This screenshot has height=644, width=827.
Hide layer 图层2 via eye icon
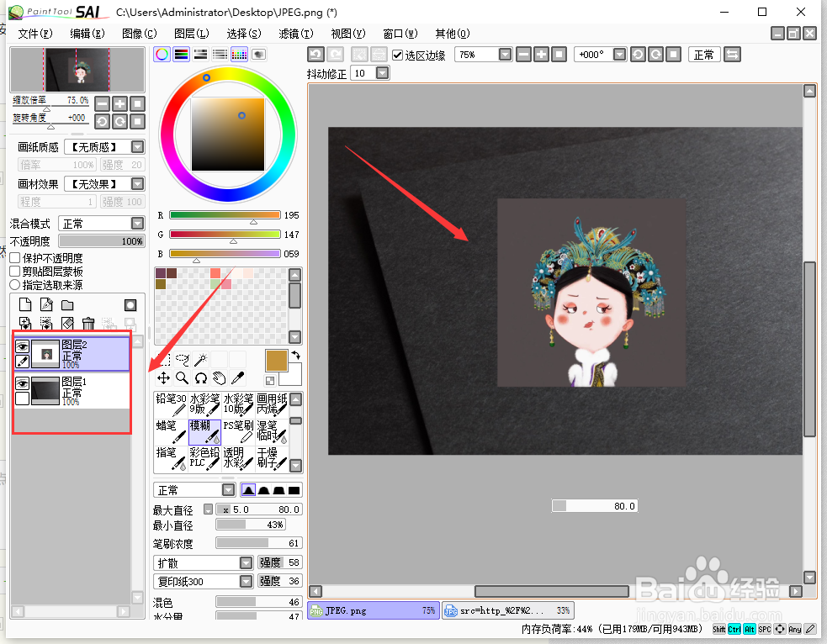22,346
